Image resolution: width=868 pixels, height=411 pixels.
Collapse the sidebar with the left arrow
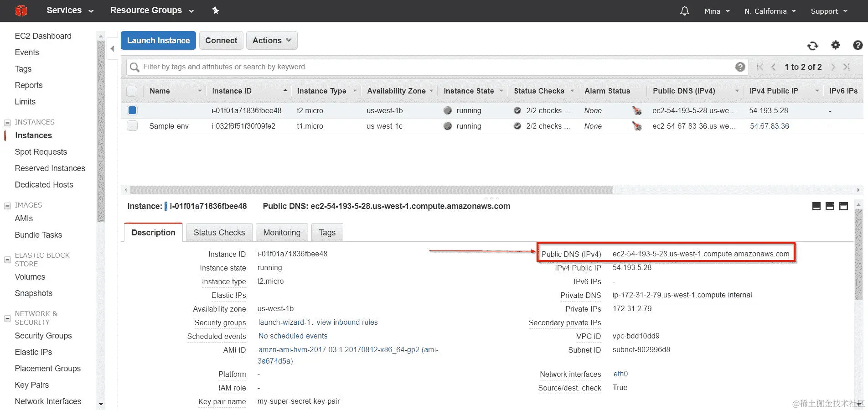pyautogui.click(x=112, y=49)
